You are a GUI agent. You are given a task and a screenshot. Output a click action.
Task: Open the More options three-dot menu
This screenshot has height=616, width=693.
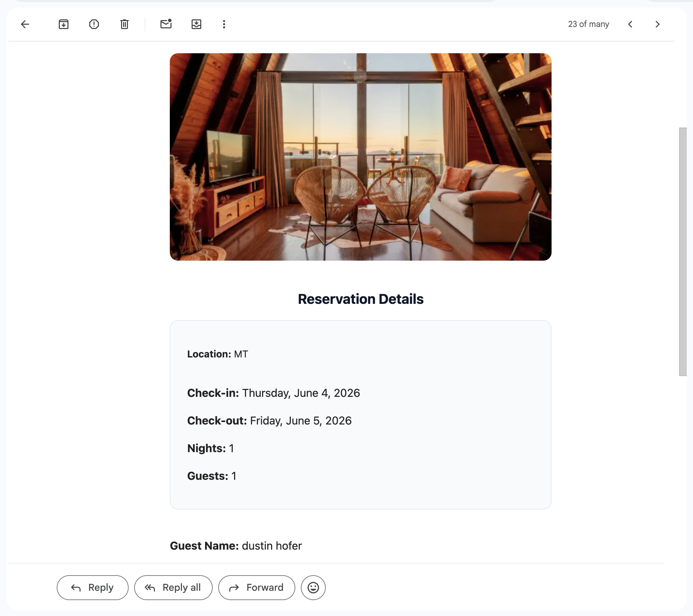224,24
